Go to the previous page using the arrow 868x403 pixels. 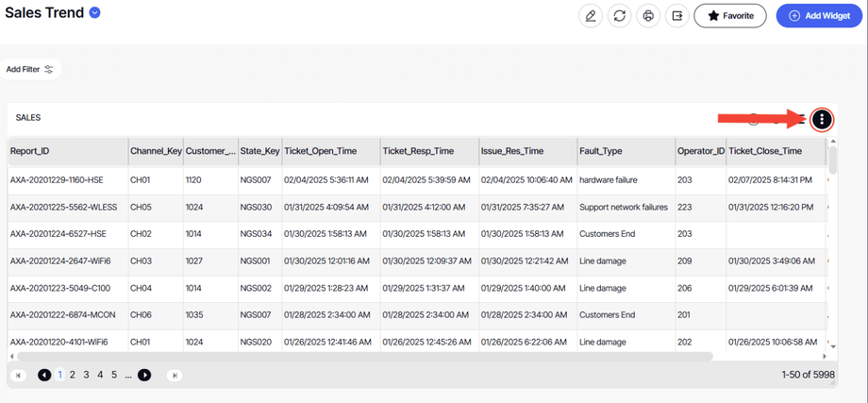pos(44,375)
